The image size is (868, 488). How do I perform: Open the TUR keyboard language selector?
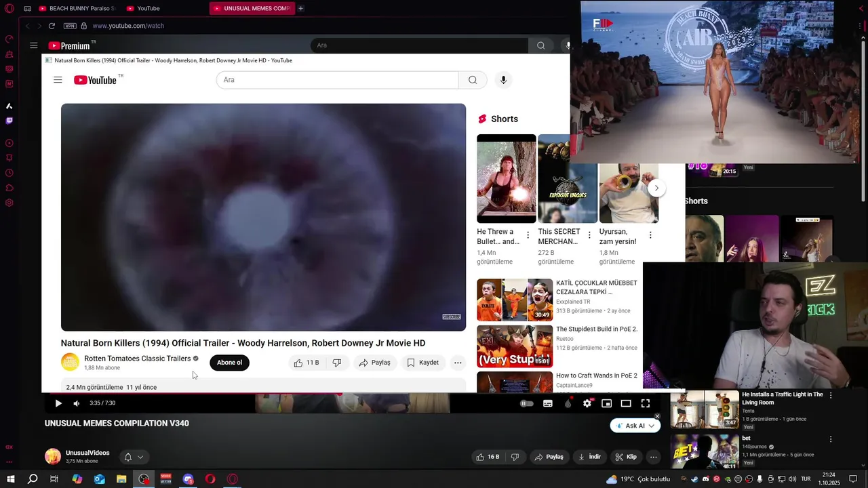click(x=807, y=479)
